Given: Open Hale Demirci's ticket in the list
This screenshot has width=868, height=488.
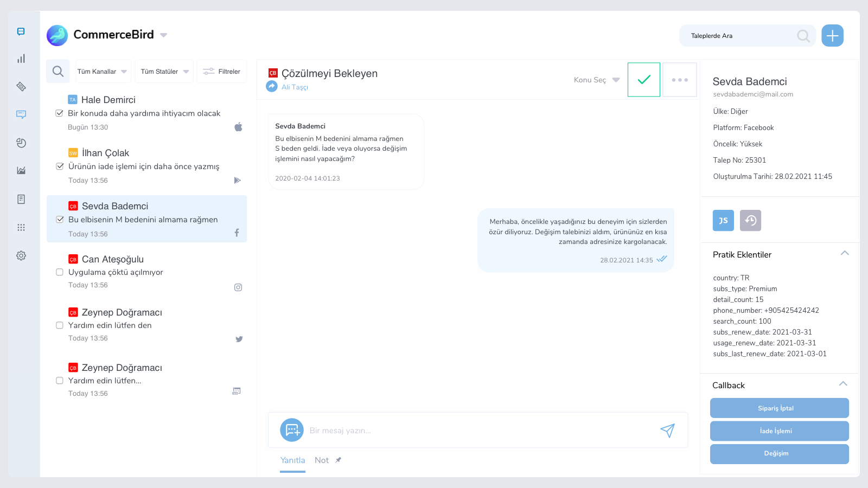Looking at the screenshot, I should pos(146,113).
